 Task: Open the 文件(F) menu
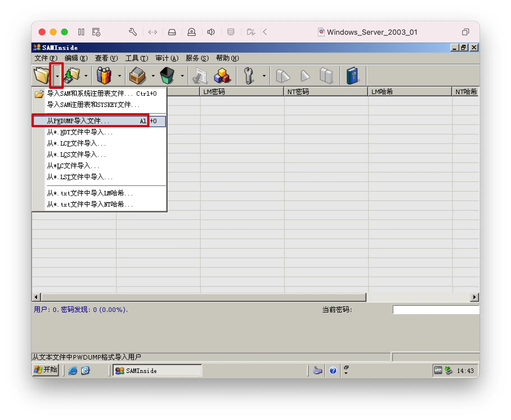[46, 58]
